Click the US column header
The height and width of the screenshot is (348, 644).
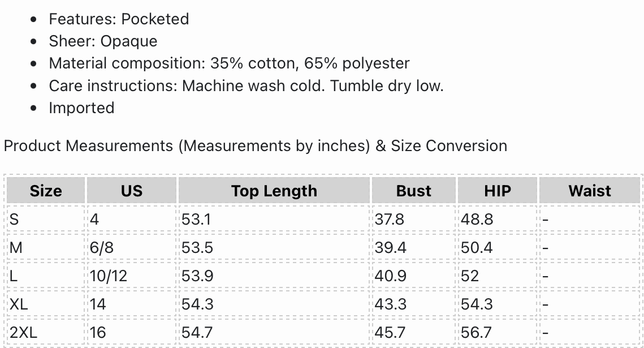(132, 191)
